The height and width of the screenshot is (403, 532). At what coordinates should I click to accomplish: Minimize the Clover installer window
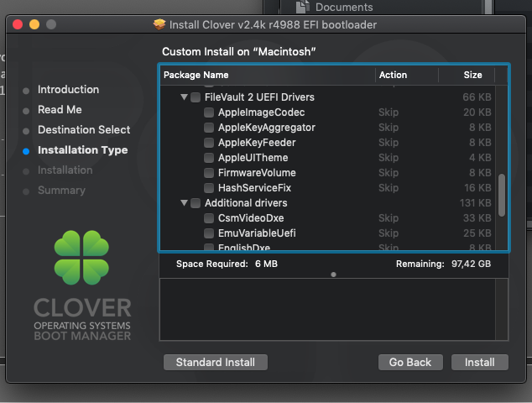tap(34, 24)
